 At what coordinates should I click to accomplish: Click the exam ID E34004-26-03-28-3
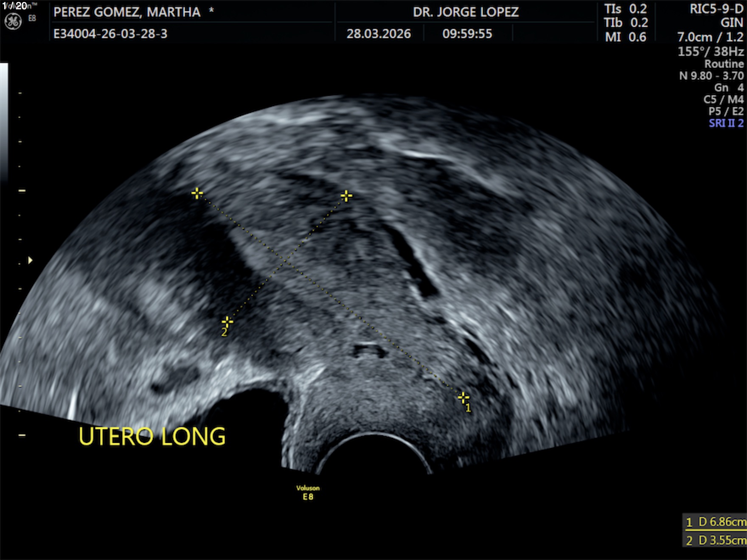pyautogui.click(x=110, y=34)
